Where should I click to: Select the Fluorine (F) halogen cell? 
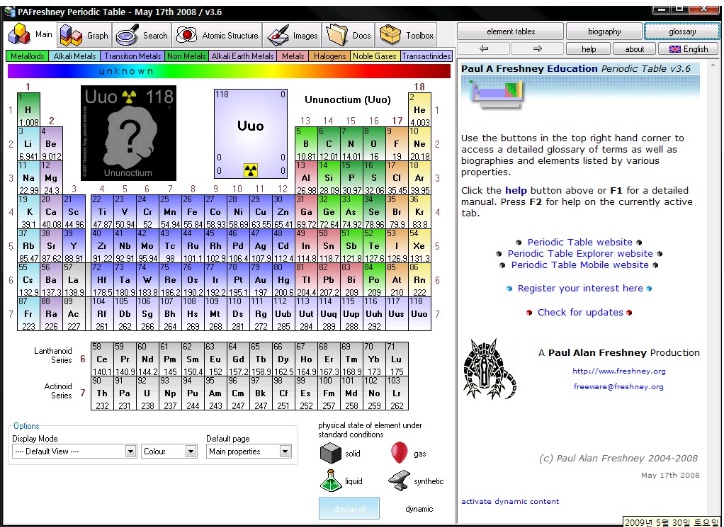click(397, 144)
